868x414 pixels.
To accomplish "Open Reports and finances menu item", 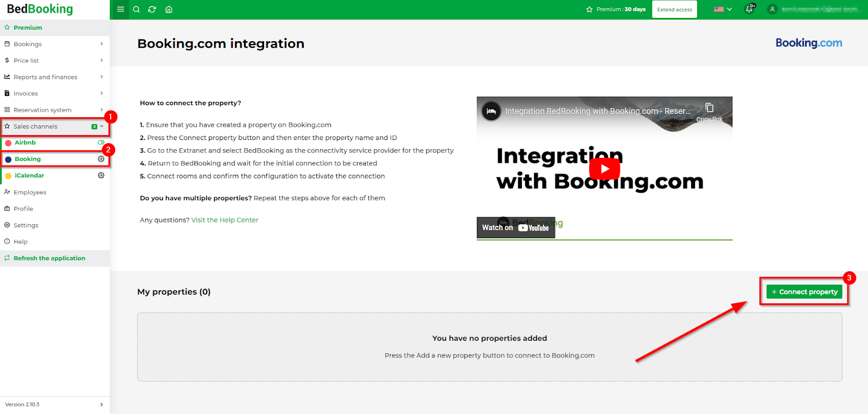I will 55,77.
